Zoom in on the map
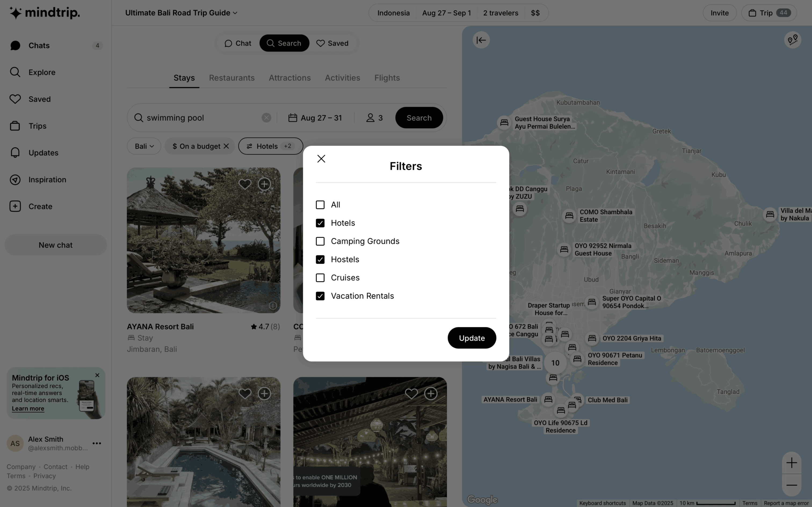Image resolution: width=812 pixels, height=507 pixels. pos(792,463)
